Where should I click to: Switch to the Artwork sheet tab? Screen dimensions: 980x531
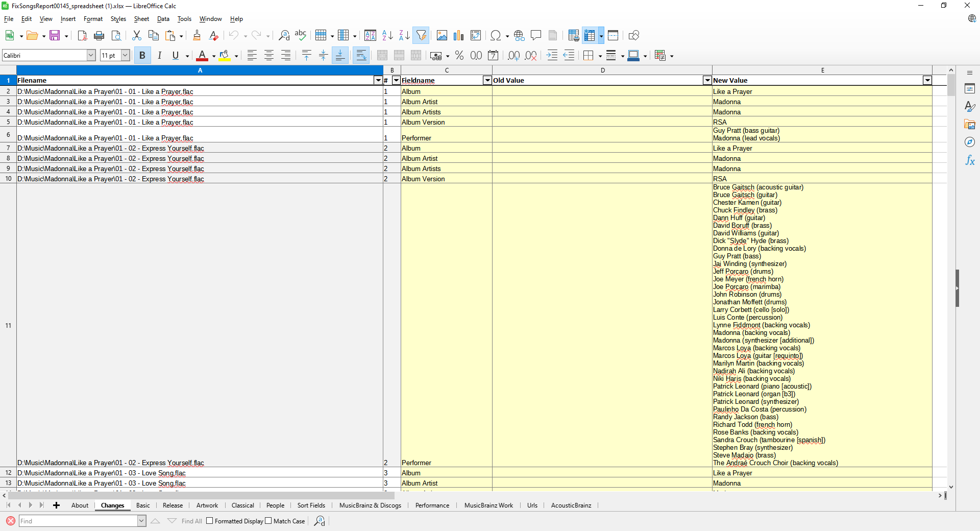[x=207, y=505]
